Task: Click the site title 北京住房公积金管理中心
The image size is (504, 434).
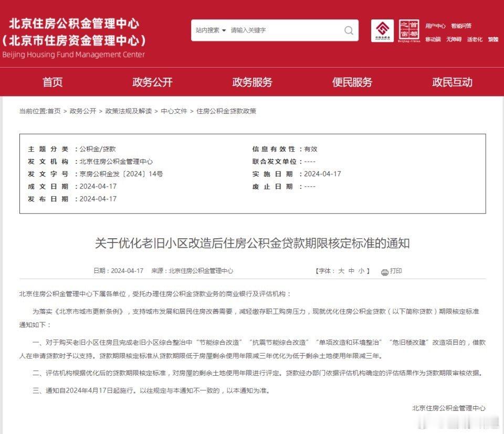Action: click(74, 24)
